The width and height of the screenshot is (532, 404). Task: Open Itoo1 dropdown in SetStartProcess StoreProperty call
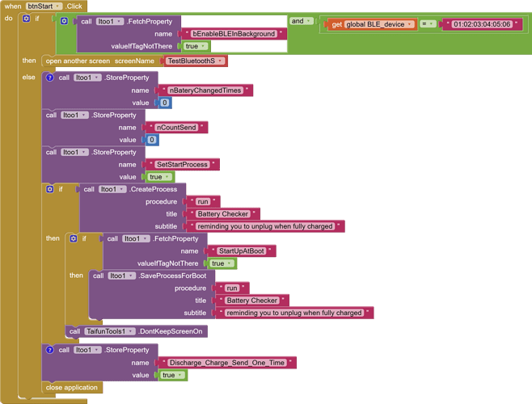74,152
